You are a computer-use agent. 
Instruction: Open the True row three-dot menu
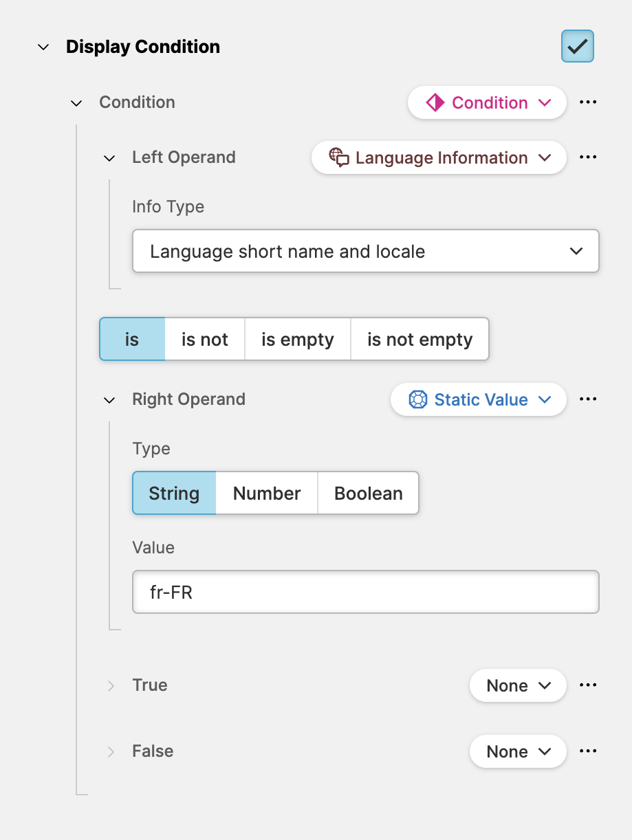[587, 685]
